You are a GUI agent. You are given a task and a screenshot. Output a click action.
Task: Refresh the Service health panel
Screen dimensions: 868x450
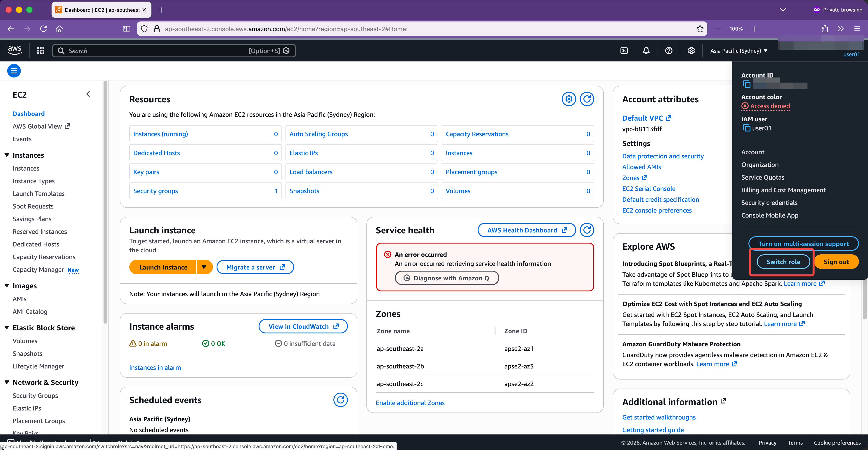(587, 230)
